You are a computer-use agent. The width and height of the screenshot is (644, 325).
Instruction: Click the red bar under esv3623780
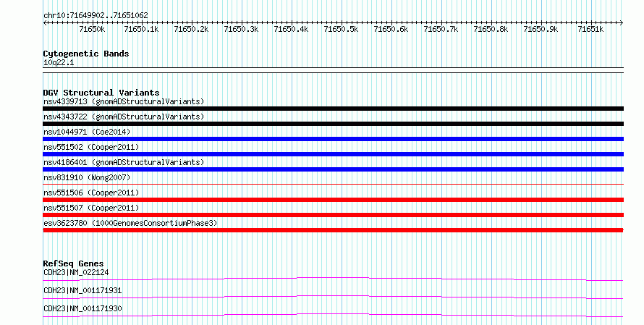click(333, 230)
